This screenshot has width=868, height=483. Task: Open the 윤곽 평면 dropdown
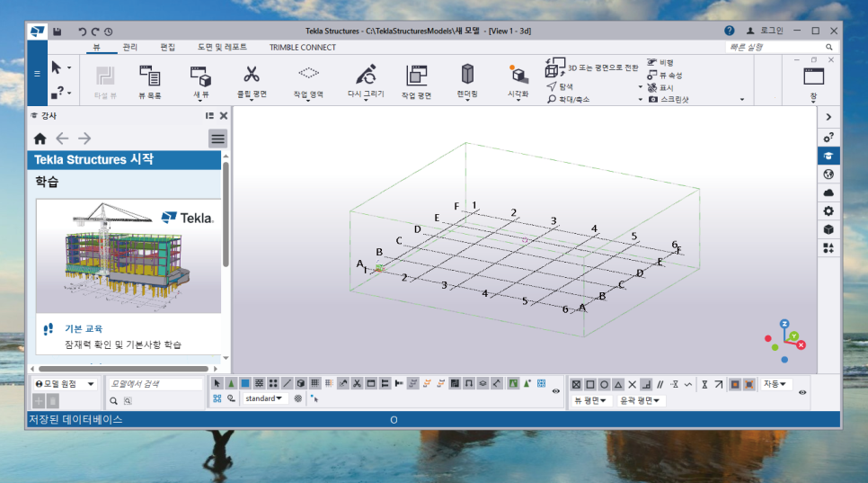[x=641, y=400]
